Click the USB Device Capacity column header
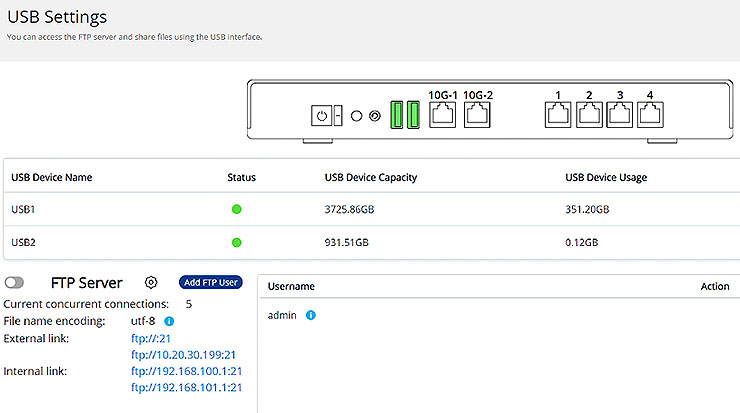Screen dimensions: 740x413 click(x=370, y=177)
